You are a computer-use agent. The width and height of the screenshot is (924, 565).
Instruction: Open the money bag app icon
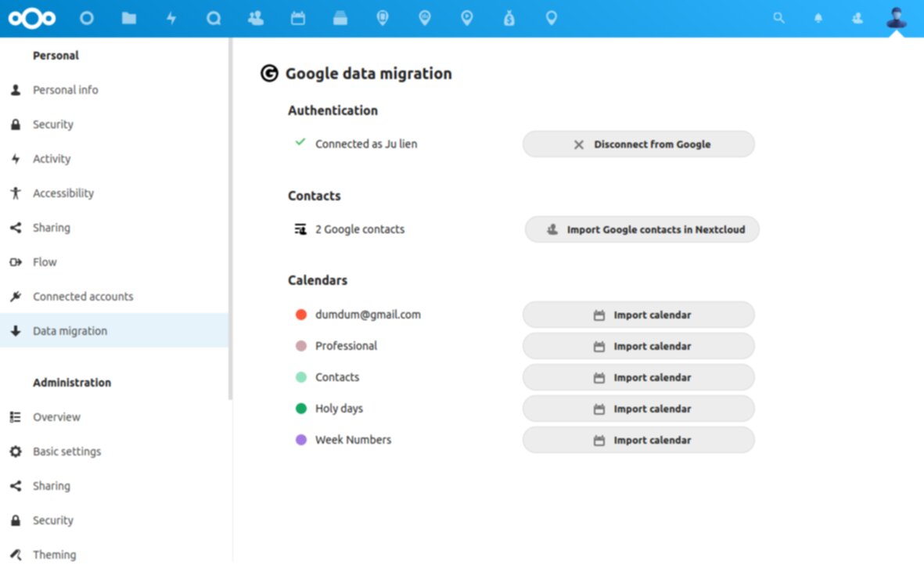(509, 18)
